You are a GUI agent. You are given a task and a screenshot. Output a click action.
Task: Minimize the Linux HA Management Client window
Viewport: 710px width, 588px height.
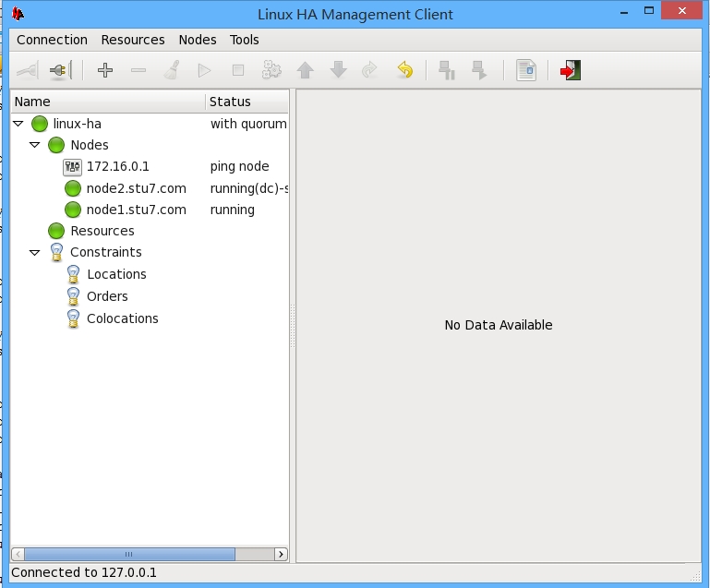click(x=624, y=12)
